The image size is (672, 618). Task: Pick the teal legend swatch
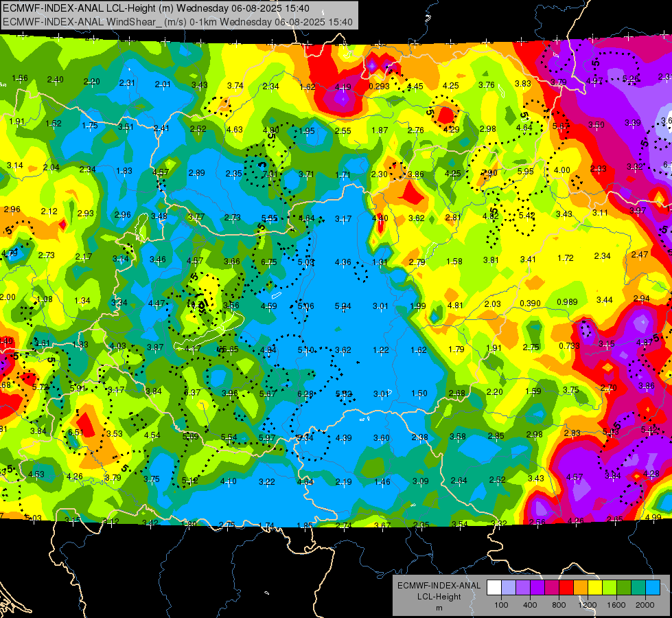click(x=638, y=588)
